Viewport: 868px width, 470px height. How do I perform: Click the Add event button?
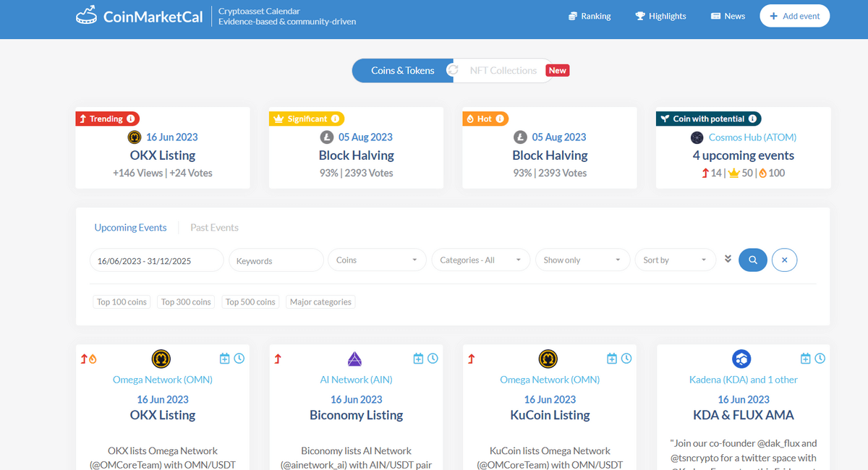(794, 15)
